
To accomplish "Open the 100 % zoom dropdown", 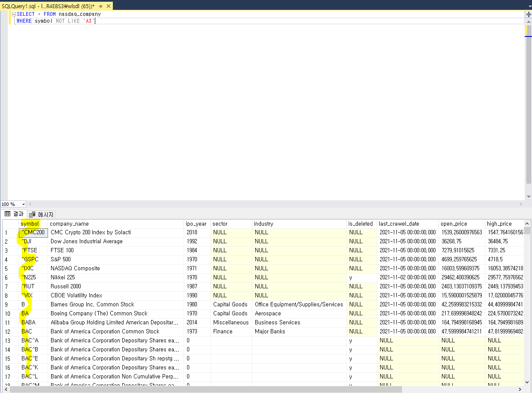I will [23, 204].
